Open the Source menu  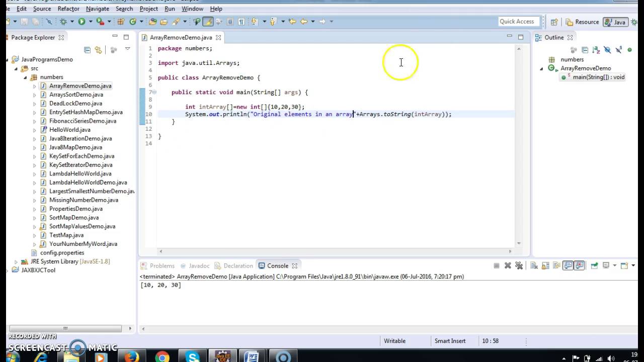tap(42, 9)
